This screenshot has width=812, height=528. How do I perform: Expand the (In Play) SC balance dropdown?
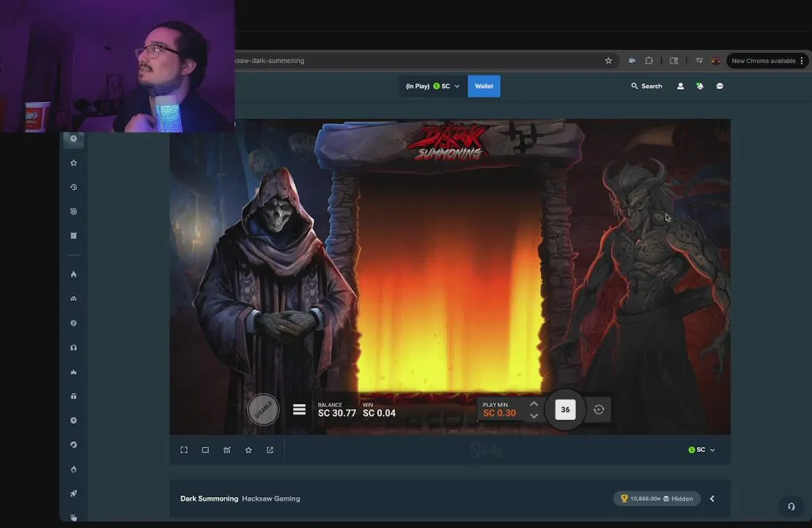(x=432, y=86)
